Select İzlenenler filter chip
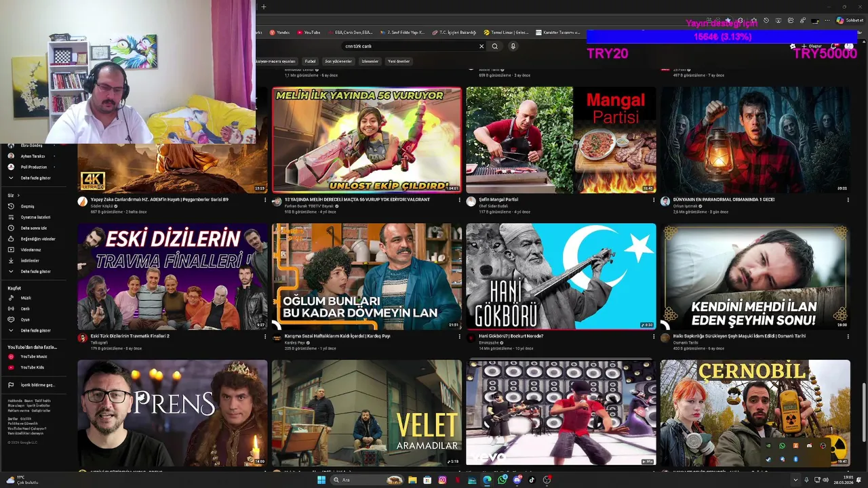The height and width of the screenshot is (488, 868). point(370,61)
